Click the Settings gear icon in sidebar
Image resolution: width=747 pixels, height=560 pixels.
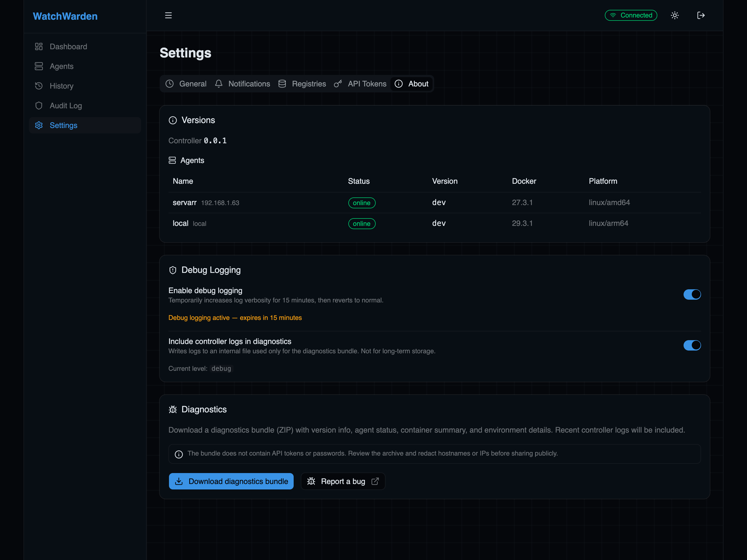tap(39, 125)
